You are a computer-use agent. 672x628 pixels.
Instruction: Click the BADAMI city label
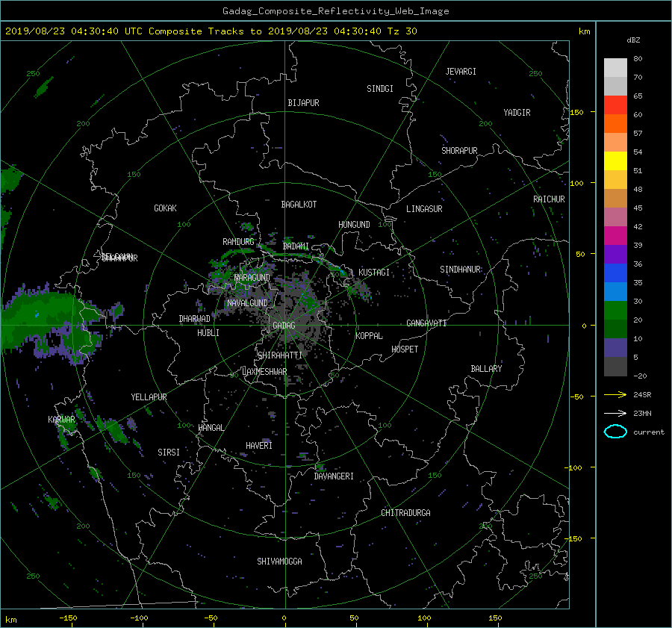point(296,246)
